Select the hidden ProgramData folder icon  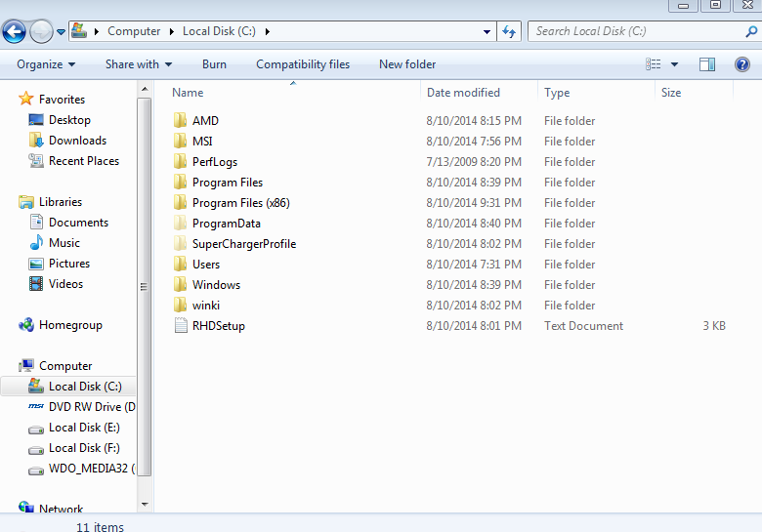tap(181, 223)
